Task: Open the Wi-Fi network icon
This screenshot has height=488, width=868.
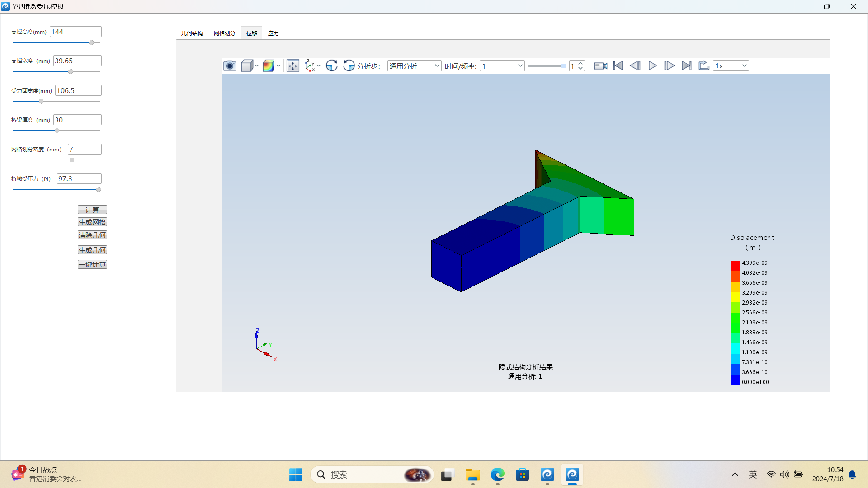Action: (x=771, y=474)
